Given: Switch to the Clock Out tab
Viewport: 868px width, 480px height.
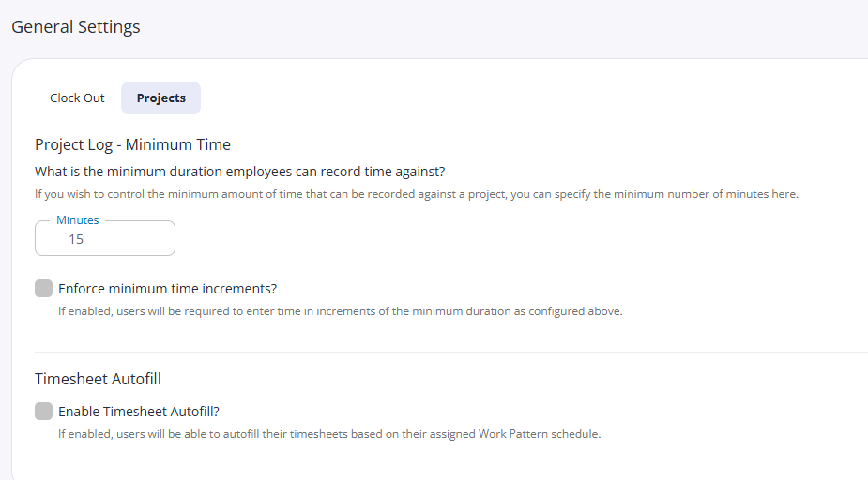Looking at the screenshot, I should coord(77,97).
